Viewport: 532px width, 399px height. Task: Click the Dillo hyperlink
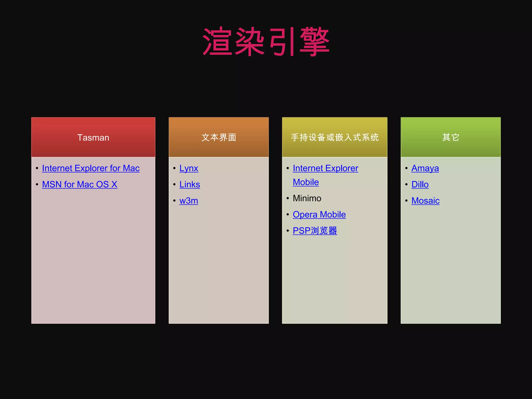pyautogui.click(x=420, y=184)
